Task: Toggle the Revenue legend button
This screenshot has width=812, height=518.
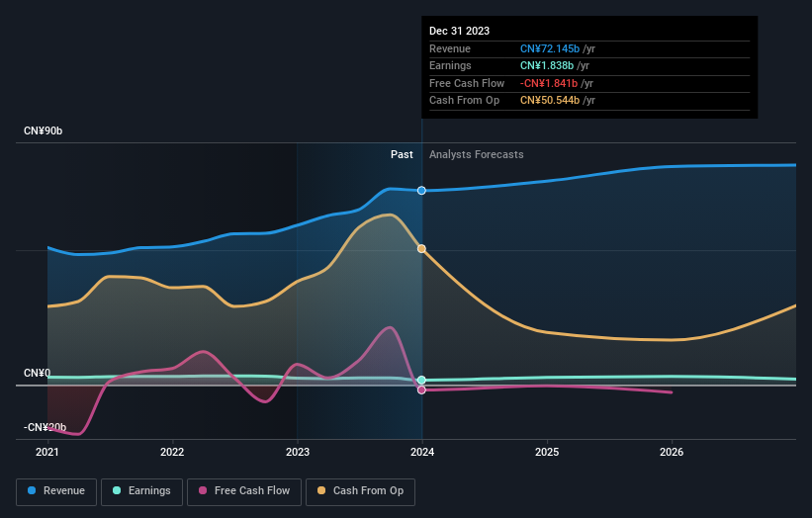Action: click(56, 491)
